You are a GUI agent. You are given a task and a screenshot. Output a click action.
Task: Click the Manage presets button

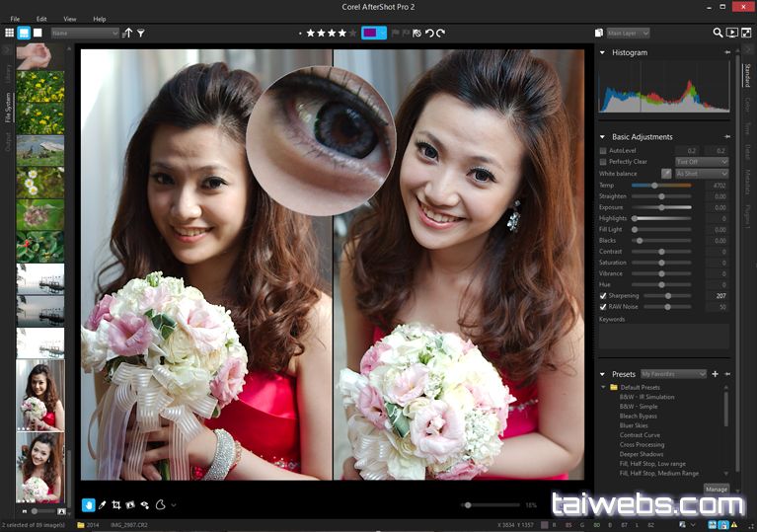coord(717,489)
